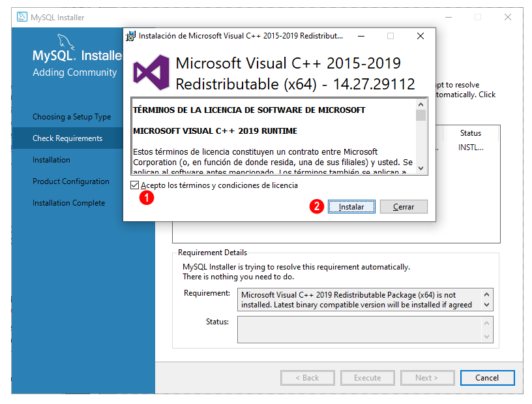
Task: Minimize the MySQL Installer window
Action: click(x=449, y=17)
